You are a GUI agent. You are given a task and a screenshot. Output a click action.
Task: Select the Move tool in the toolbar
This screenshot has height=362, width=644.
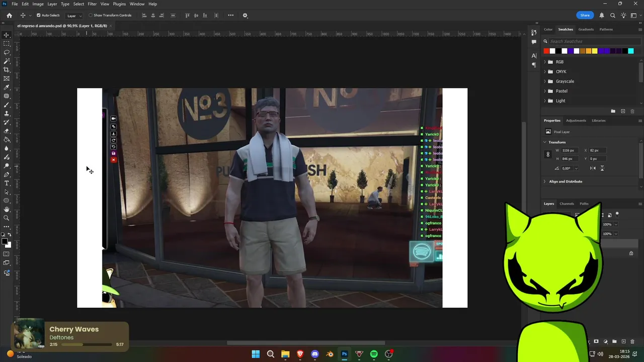(x=7, y=35)
